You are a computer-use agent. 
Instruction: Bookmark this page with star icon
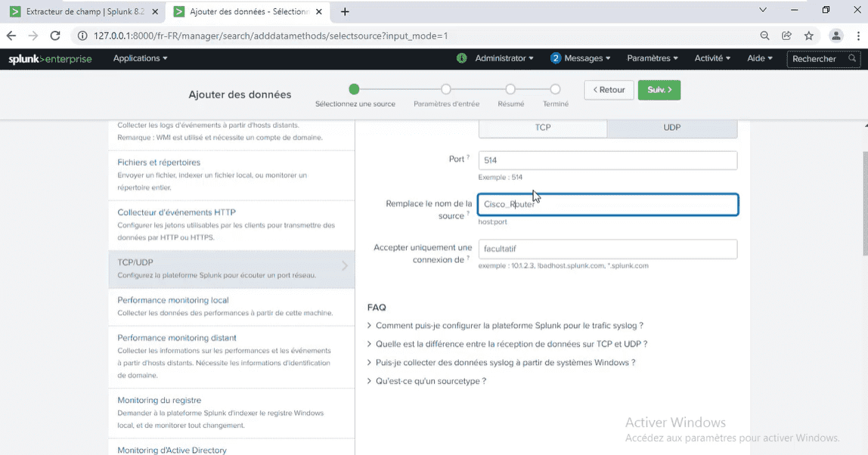pos(809,36)
